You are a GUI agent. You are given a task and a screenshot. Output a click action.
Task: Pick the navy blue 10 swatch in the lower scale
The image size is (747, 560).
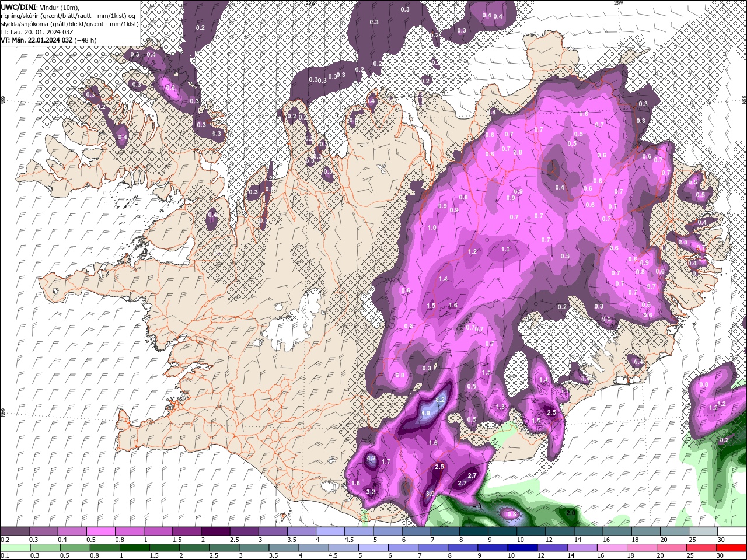pyautogui.click(x=522, y=548)
